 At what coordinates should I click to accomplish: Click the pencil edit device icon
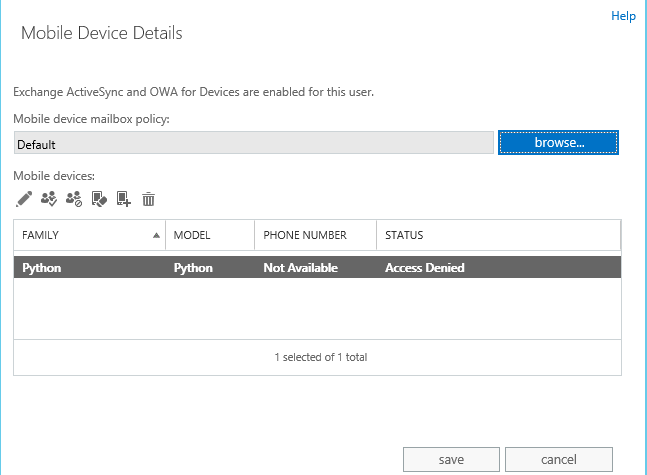pyautogui.click(x=24, y=199)
